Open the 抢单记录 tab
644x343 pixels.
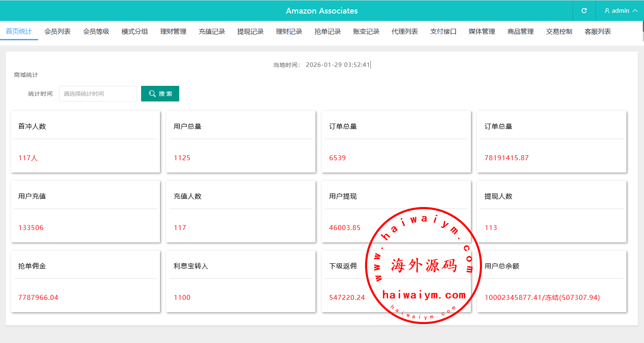point(327,32)
